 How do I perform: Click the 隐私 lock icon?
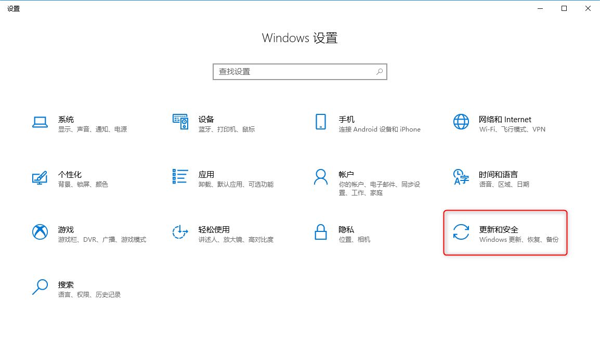point(321,232)
